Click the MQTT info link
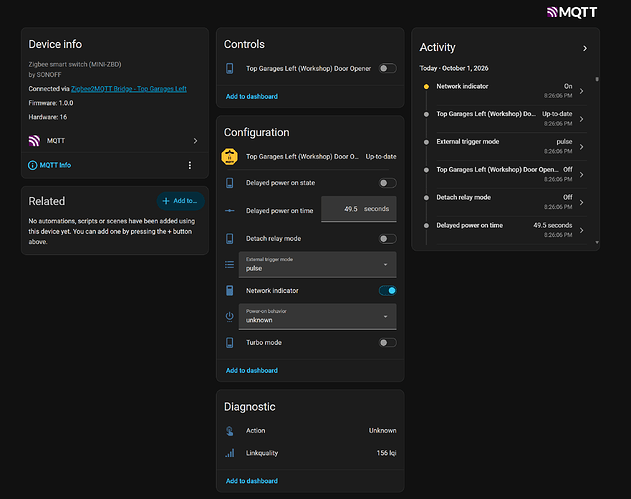Screen dimensions: 631x499 tap(55, 165)
